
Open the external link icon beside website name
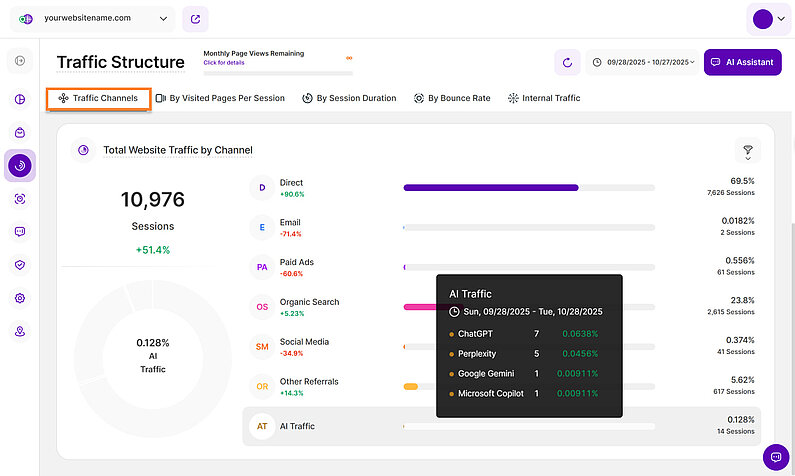click(197, 18)
